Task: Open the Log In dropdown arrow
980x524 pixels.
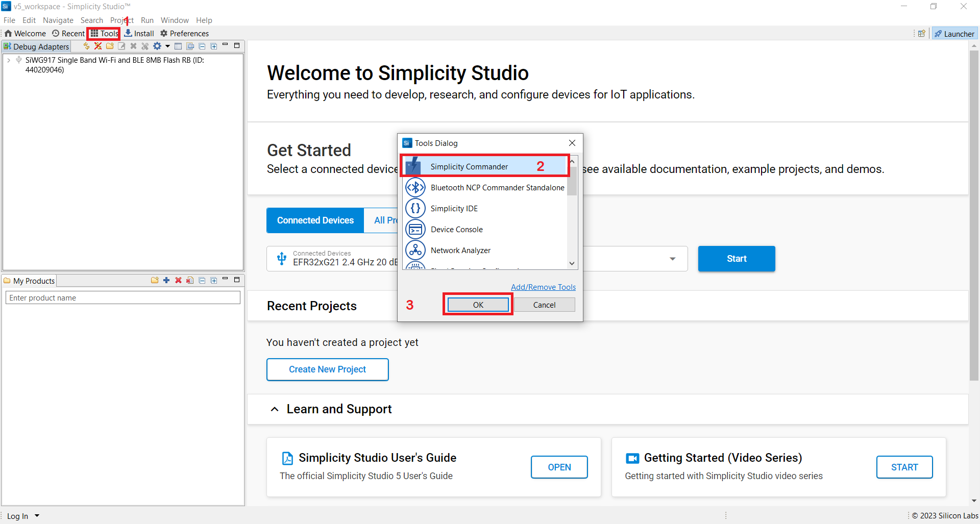Action: (x=37, y=516)
